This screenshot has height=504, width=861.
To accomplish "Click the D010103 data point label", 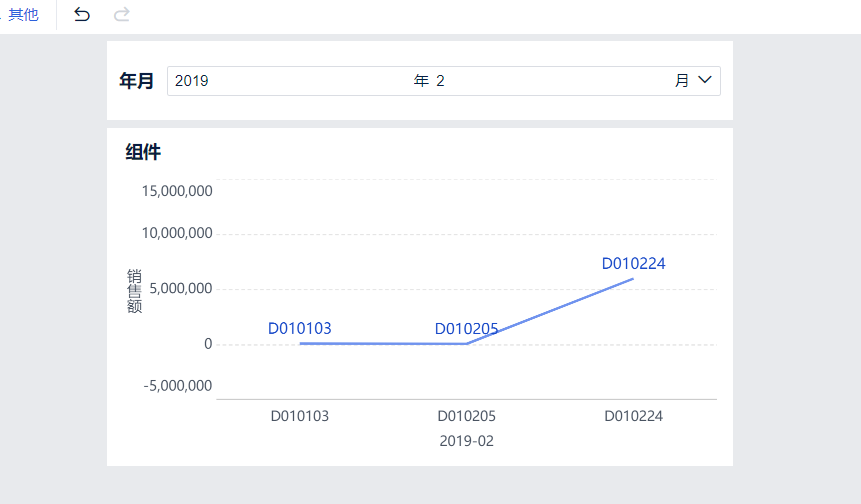I will 299,328.
